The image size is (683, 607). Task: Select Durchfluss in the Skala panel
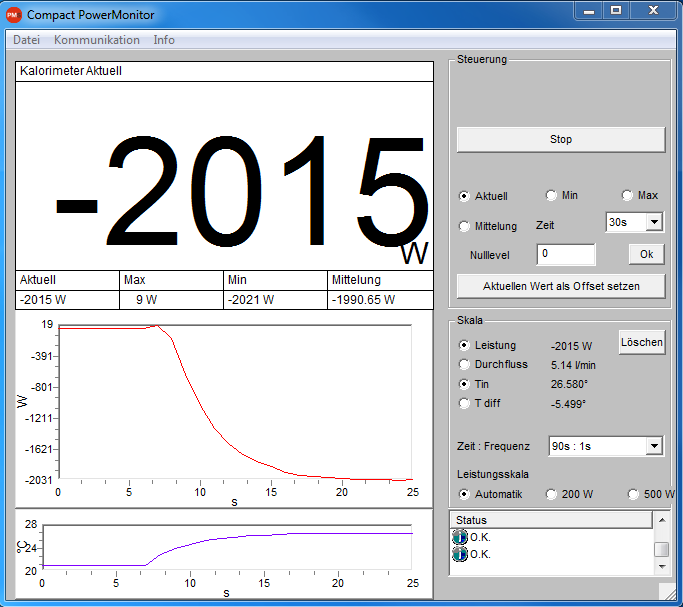[464, 364]
